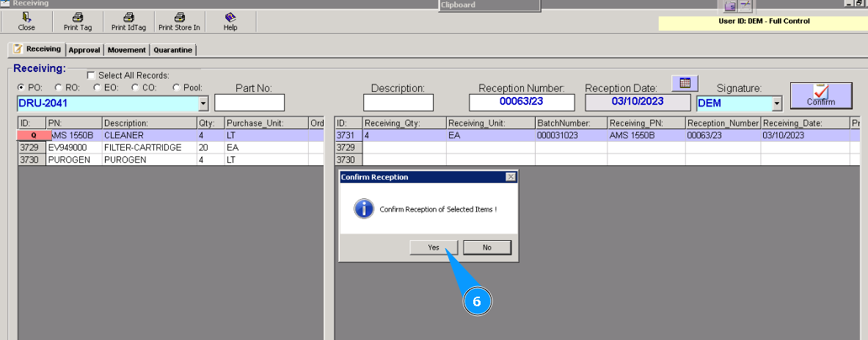Click the Purchase_Unit column header
868x340 pixels.
point(266,123)
